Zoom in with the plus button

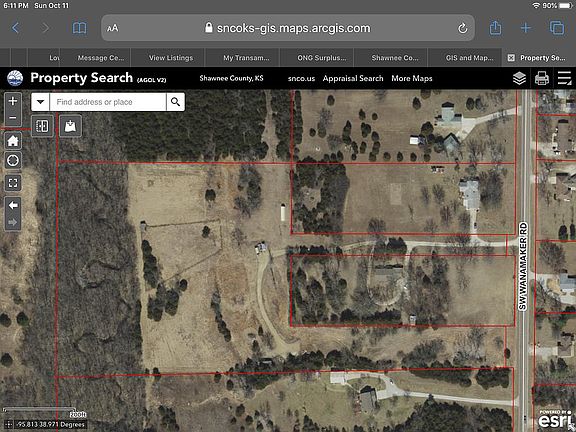click(x=13, y=101)
